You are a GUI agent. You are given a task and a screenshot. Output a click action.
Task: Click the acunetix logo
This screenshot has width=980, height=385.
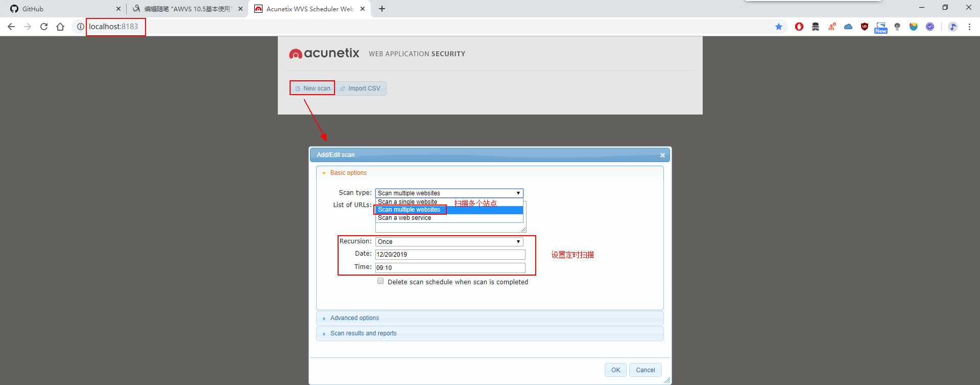pyautogui.click(x=324, y=53)
